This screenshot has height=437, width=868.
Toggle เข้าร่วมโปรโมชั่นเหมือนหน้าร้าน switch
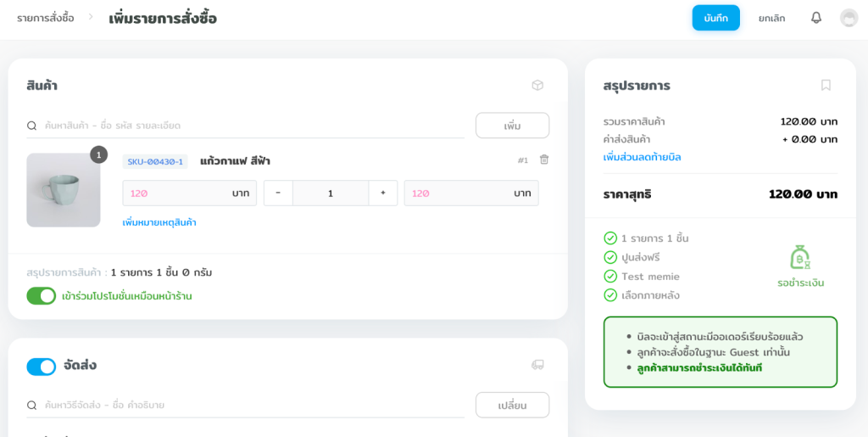(42, 296)
